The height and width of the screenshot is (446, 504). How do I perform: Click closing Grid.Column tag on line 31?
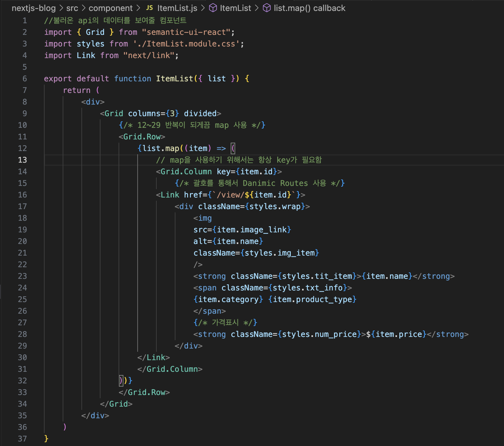click(170, 369)
